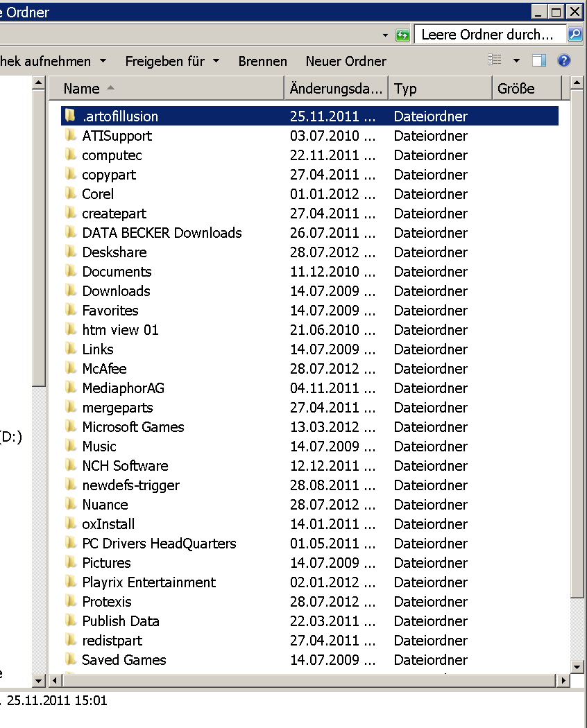This screenshot has height=728, width=587.
Task: Click the navigation pane scroll-up arrow
Action: tap(39, 83)
